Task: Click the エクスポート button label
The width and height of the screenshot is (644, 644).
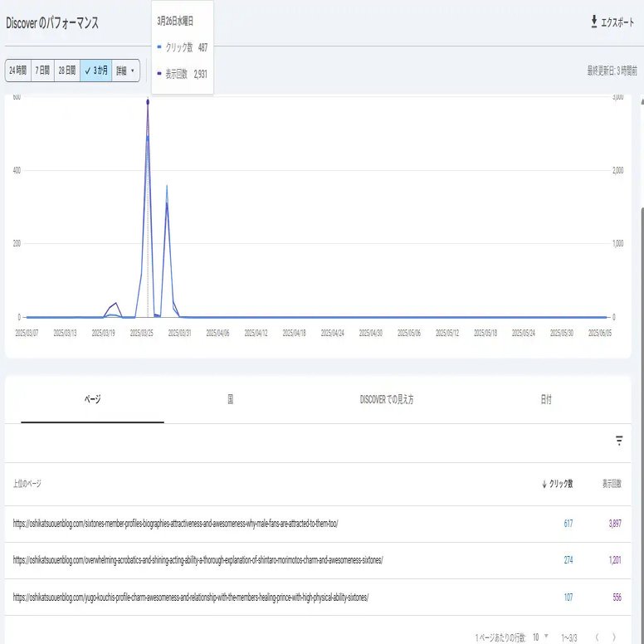Action: (x=618, y=22)
